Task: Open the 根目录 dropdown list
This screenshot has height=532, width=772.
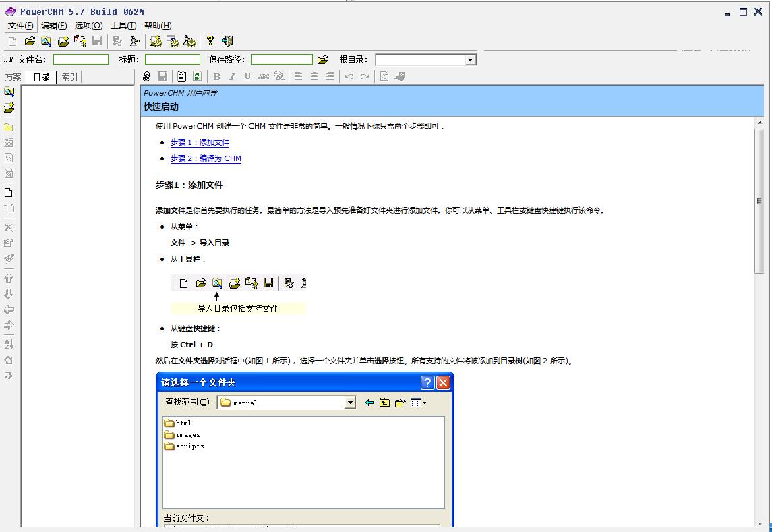Action: [471, 59]
